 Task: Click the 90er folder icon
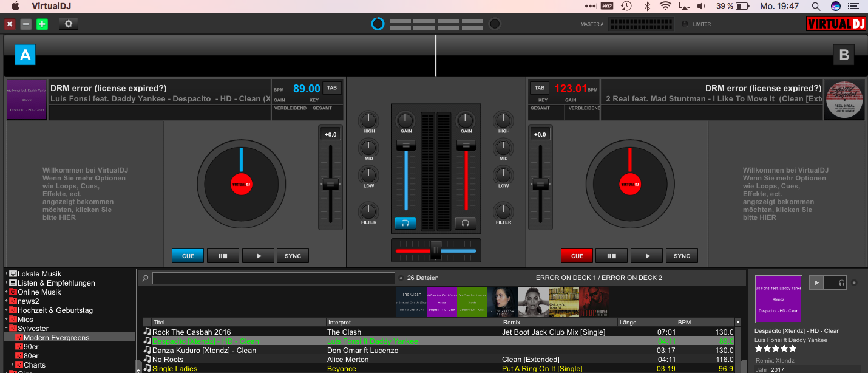[19, 347]
